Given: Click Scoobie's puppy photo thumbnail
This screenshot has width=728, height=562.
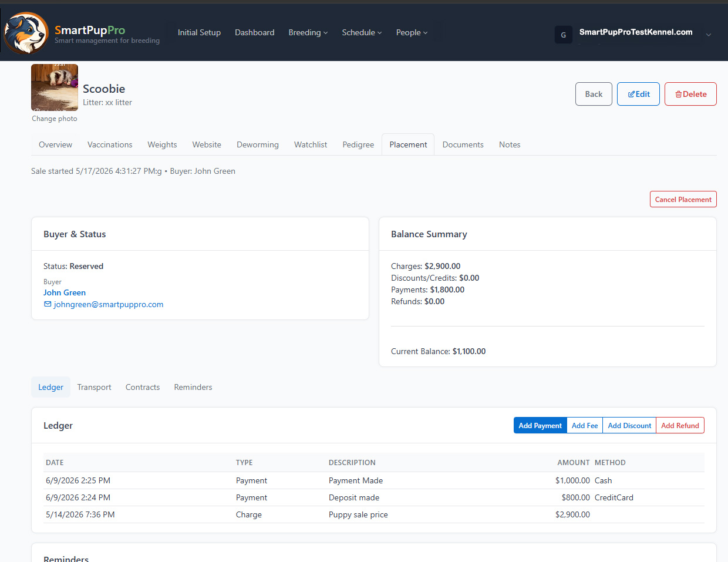Looking at the screenshot, I should [55, 88].
